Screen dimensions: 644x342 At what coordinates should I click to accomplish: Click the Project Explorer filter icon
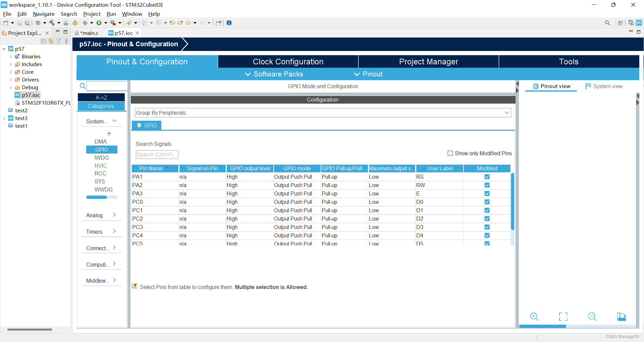pos(59,41)
